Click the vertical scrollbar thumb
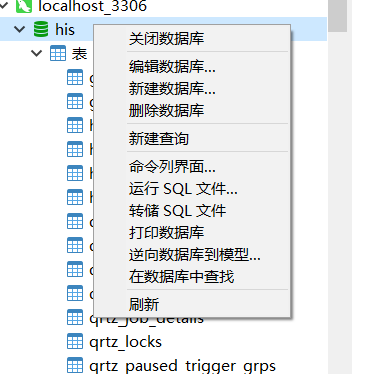The width and height of the screenshot is (381, 374). point(337,16)
